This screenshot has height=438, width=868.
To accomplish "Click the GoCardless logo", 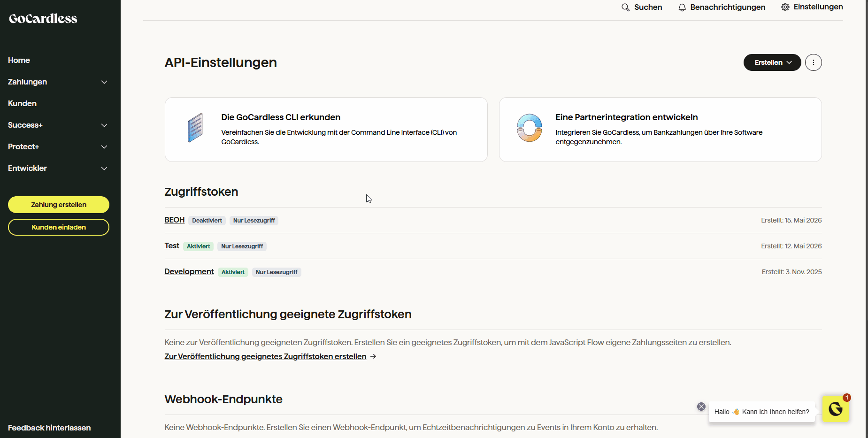I will (x=43, y=19).
